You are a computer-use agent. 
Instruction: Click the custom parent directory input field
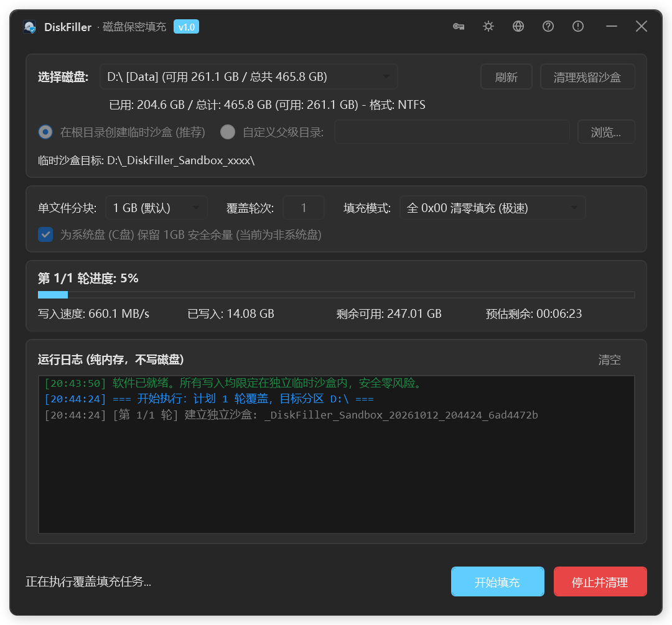coord(452,132)
